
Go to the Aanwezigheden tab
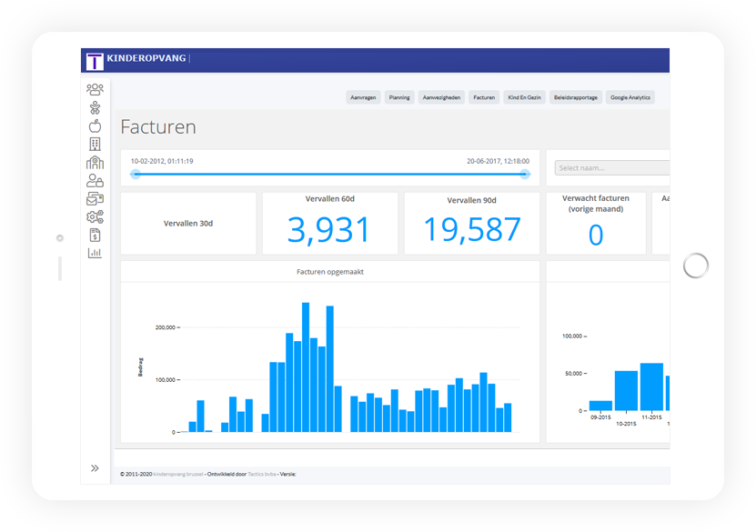pyautogui.click(x=441, y=97)
